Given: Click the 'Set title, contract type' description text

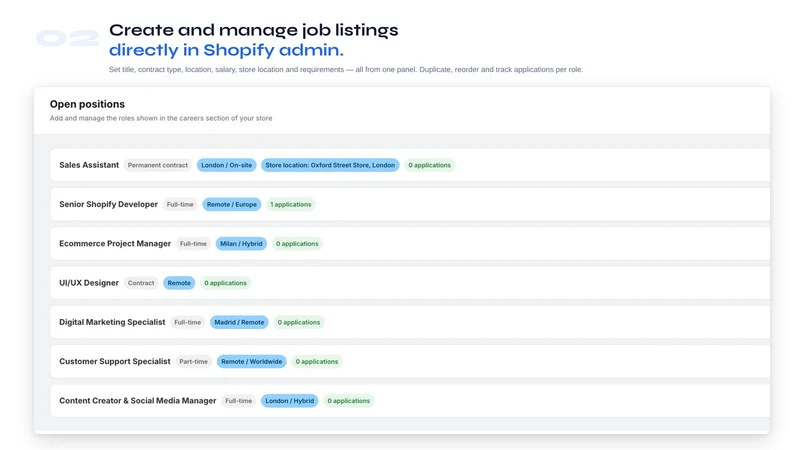Looking at the screenshot, I should click(346, 69).
